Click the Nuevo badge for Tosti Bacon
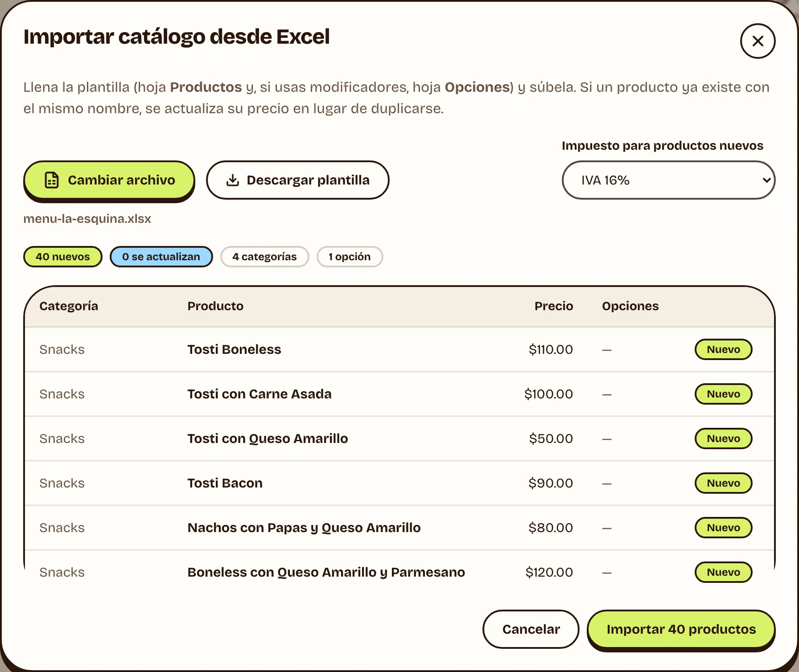Viewport: 799px width, 672px height. pyautogui.click(x=723, y=483)
